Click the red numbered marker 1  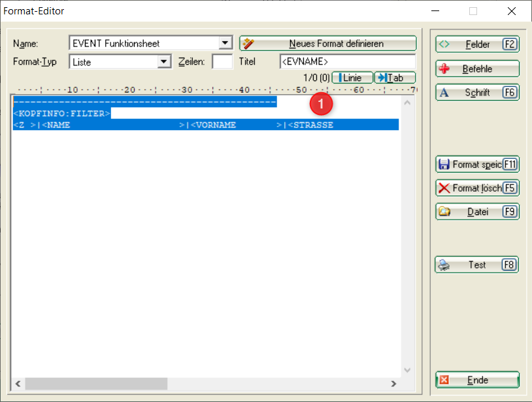(321, 103)
